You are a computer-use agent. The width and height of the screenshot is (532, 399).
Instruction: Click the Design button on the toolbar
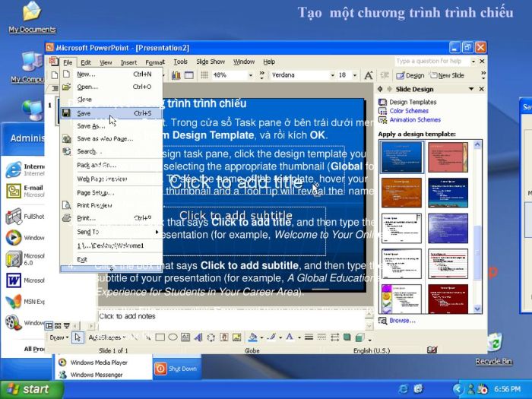tap(410, 75)
